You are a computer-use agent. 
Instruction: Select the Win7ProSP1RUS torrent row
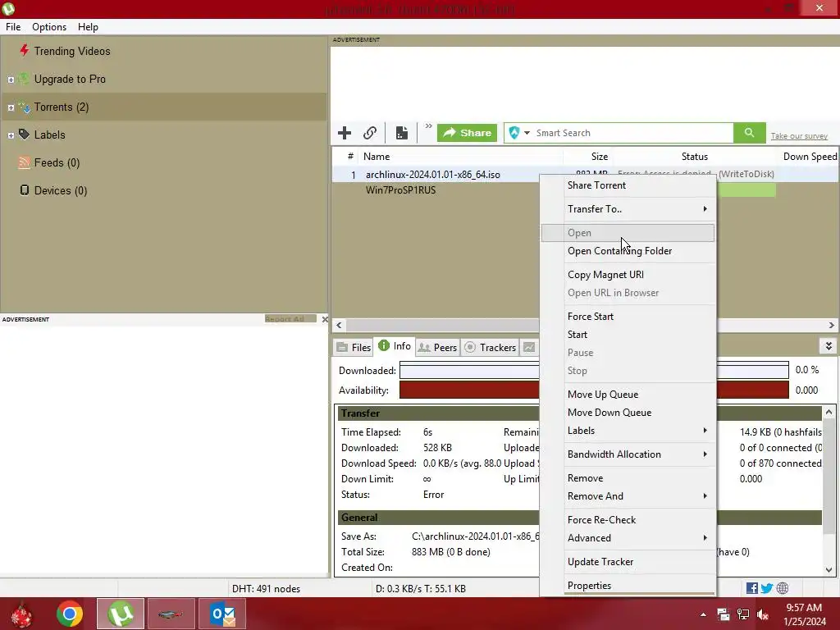tap(400, 190)
